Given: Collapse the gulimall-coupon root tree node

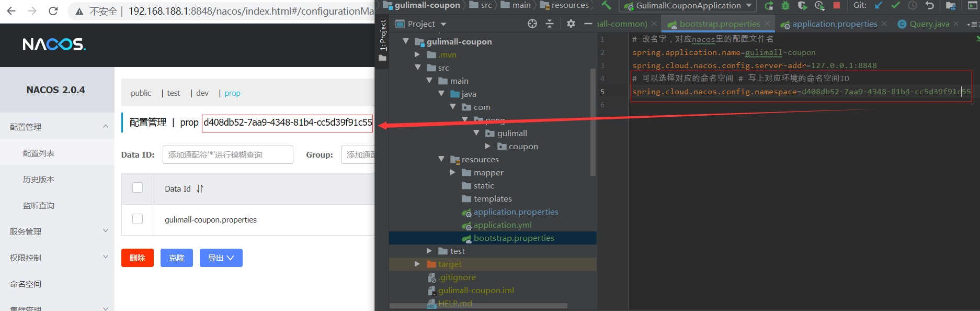Looking at the screenshot, I should point(406,41).
